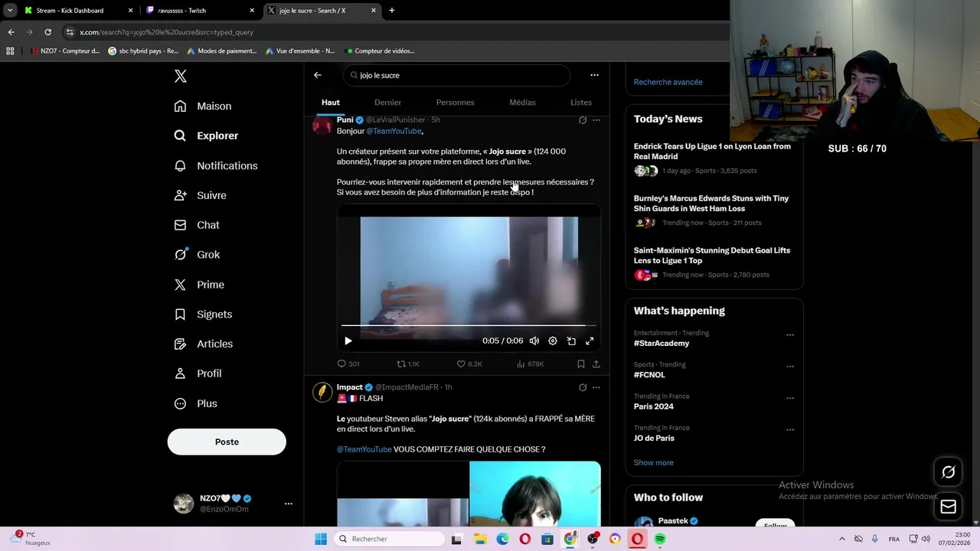Open video fullscreen
The width and height of the screenshot is (980, 551).
coord(590,341)
